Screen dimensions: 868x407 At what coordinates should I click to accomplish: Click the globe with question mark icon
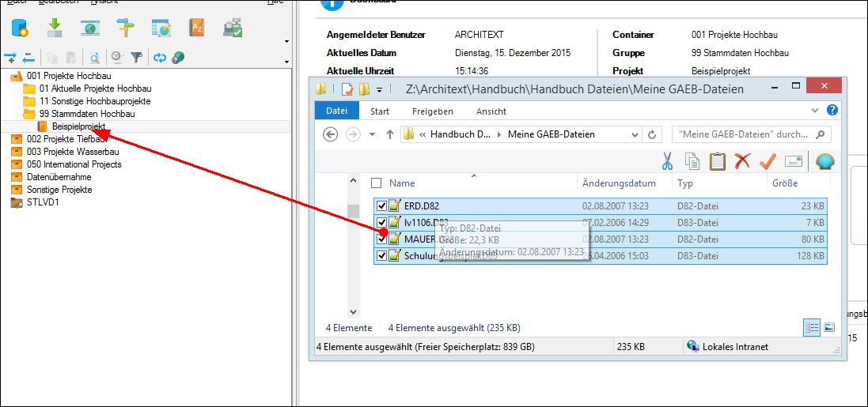click(178, 57)
